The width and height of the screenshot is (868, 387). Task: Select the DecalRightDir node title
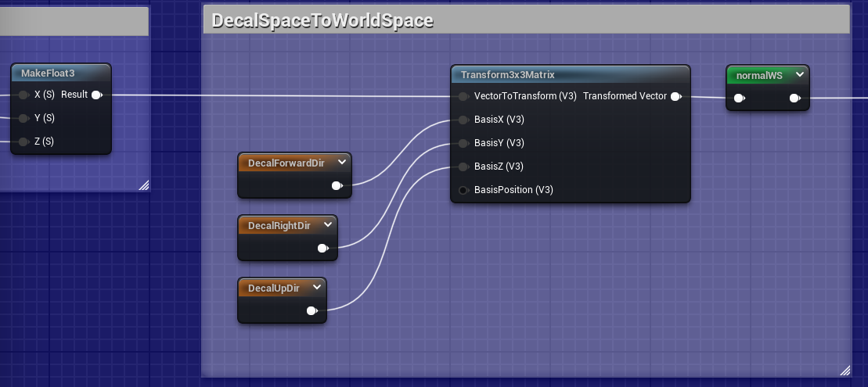tap(279, 226)
